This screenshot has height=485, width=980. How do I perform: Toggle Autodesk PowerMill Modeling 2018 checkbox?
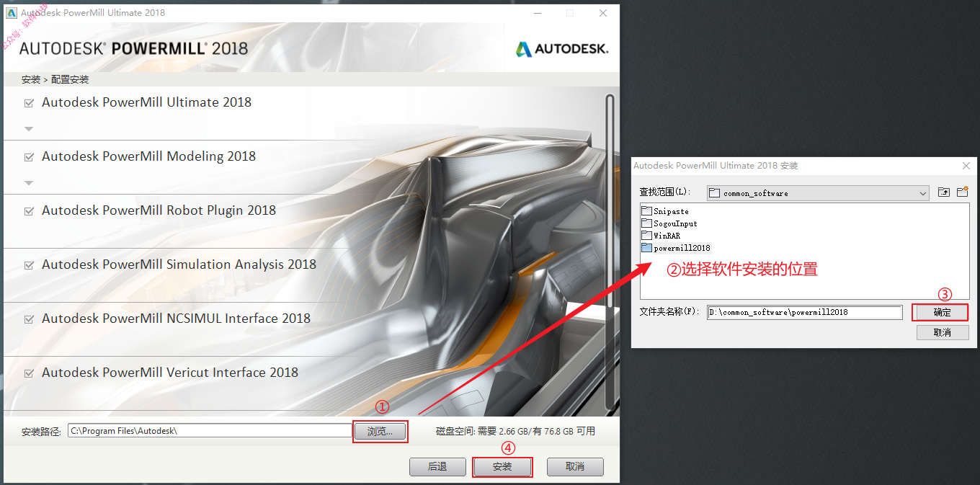(x=29, y=157)
